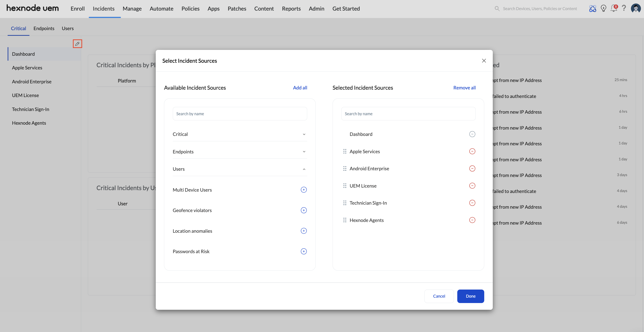Image resolution: width=644 pixels, height=332 pixels.
Task: Switch to the Critical tab
Action: [x=18, y=28]
